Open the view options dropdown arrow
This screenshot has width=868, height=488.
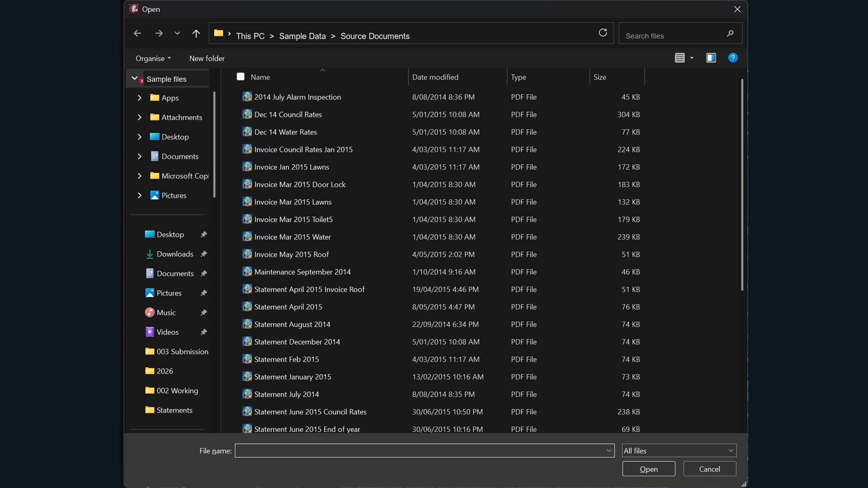[x=692, y=58]
